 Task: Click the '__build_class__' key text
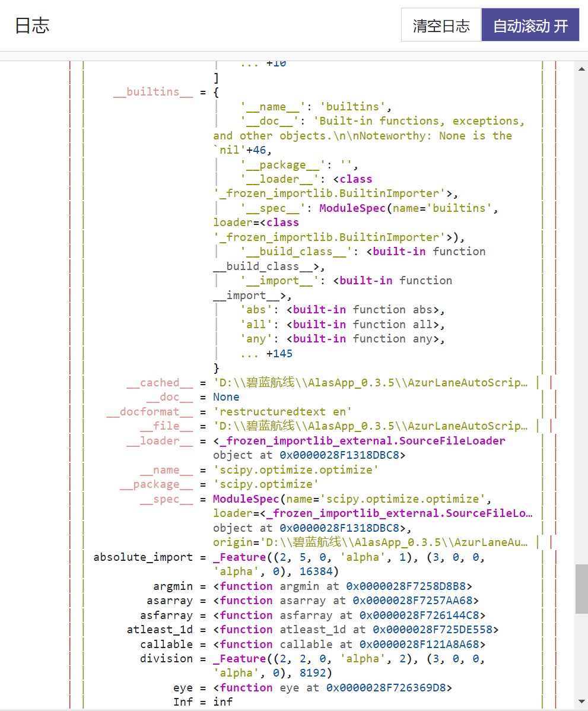coord(296,252)
